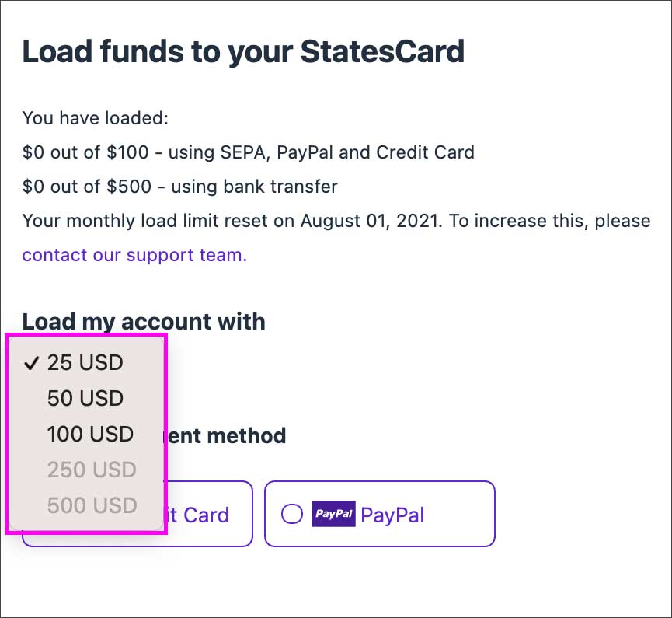
Task: Select the PayPal radio button
Action: click(x=292, y=514)
